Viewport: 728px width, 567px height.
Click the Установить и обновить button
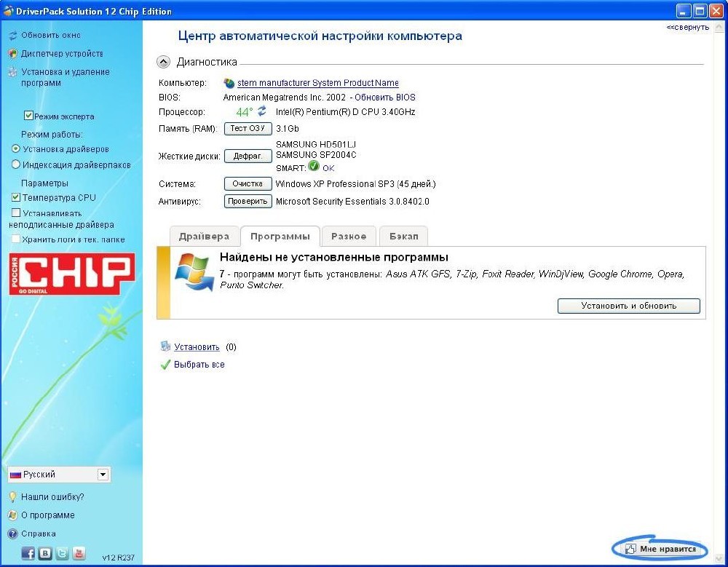[x=629, y=306]
